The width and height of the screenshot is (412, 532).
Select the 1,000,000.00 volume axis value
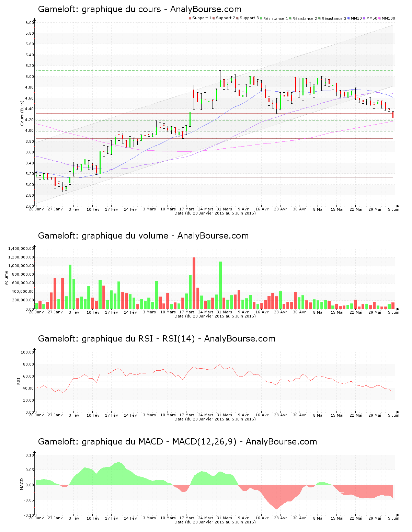click(x=21, y=266)
